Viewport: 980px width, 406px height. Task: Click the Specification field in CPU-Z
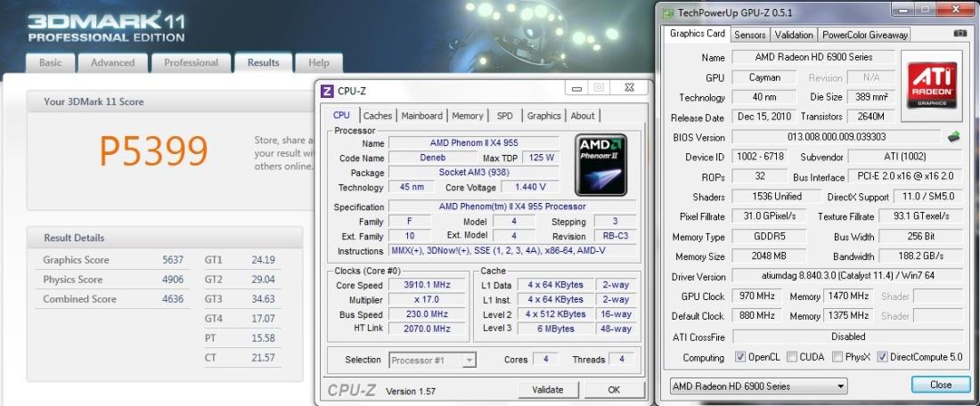click(x=512, y=207)
